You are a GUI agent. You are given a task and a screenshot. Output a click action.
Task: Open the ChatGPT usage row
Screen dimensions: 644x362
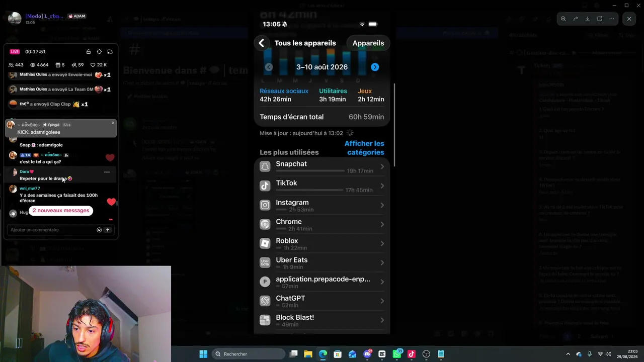(x=322, y=301)
